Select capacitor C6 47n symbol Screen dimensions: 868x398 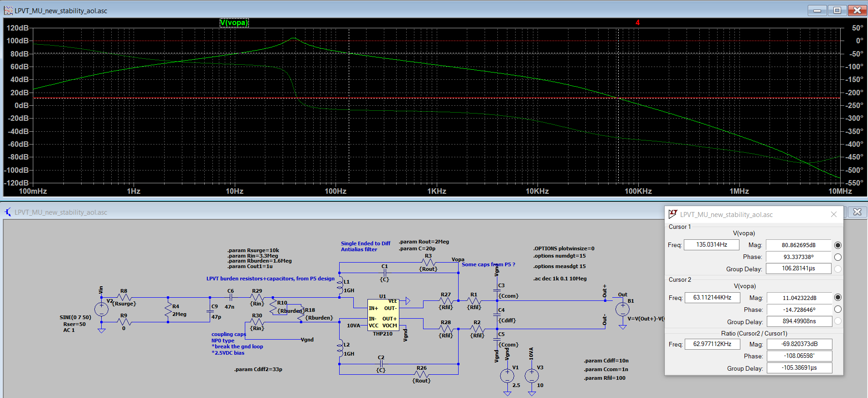click(231, 297)
